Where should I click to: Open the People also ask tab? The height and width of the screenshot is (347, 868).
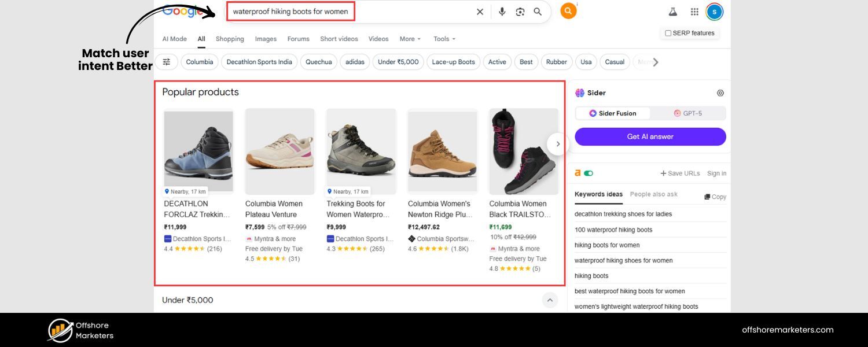(x=654, y=194)
